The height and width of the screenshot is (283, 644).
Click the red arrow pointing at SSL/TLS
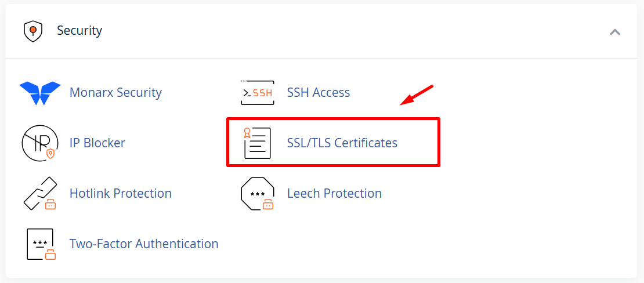click(417, 96)
